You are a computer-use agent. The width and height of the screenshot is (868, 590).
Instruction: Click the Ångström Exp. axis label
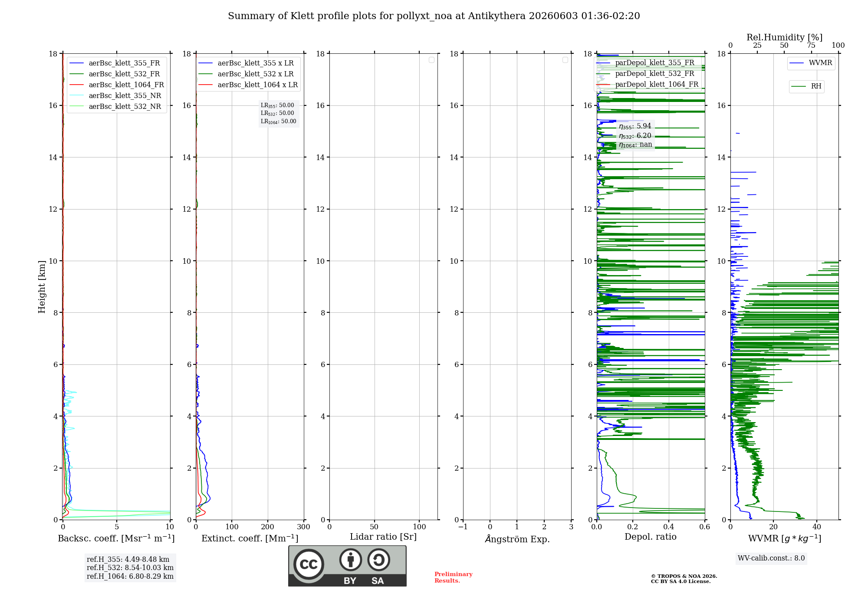[x=517, y=539]
